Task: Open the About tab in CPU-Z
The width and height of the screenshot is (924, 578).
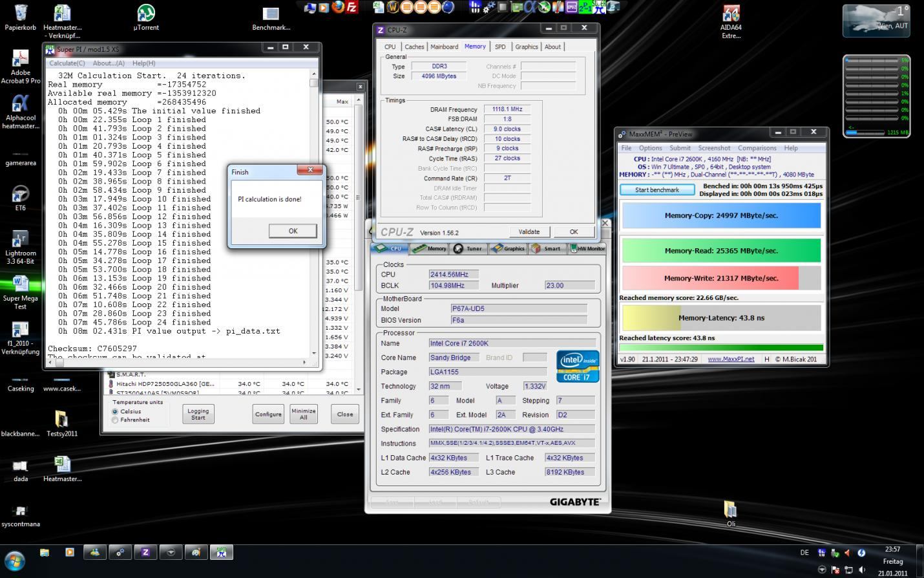Action: tap(552, 47)
